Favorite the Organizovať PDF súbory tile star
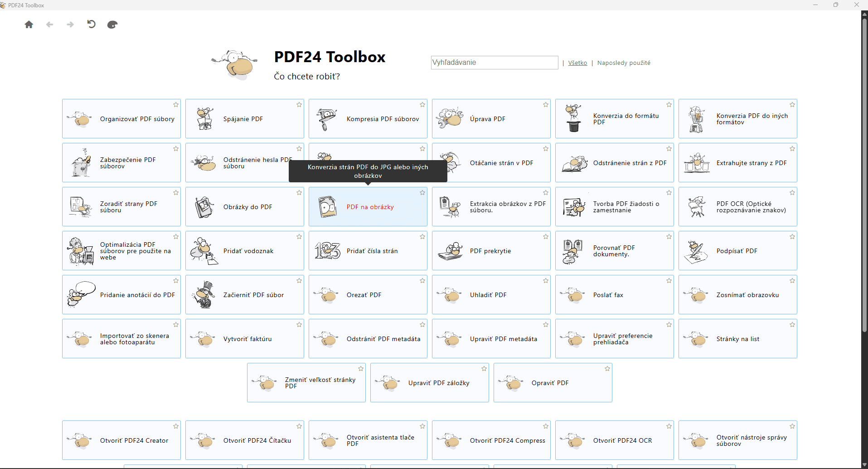 pyautogui.click(x=176, y=105)
